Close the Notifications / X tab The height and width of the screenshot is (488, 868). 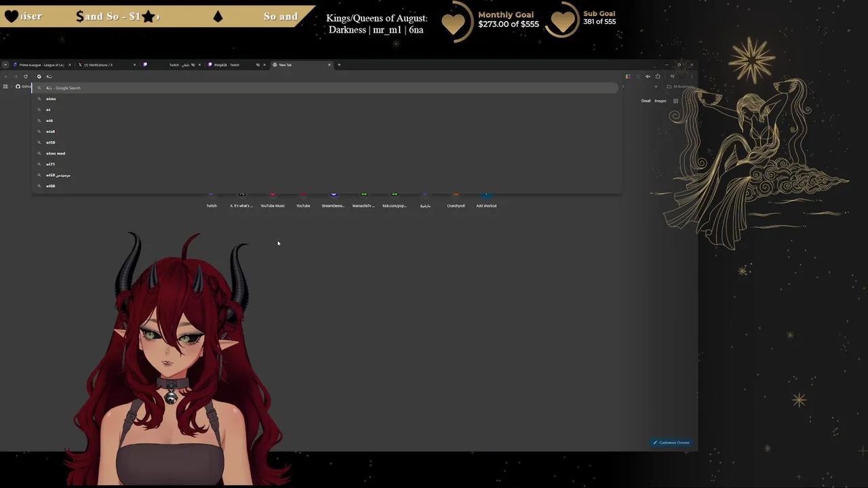[134, 65]
